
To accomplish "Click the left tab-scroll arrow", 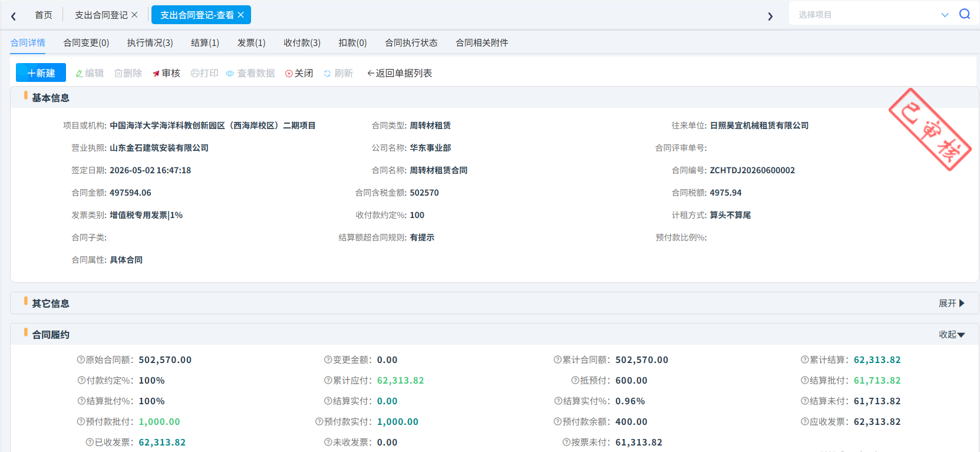I will click(14, 16).
